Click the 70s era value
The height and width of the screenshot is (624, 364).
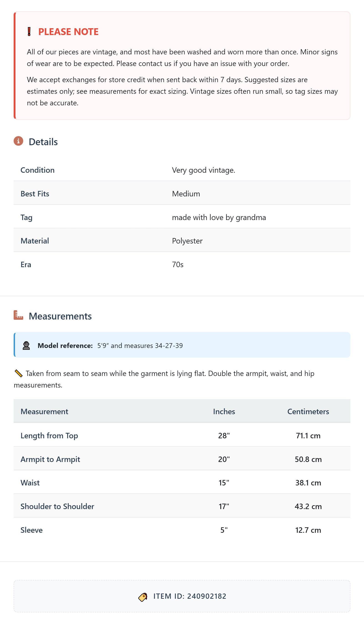177,264
